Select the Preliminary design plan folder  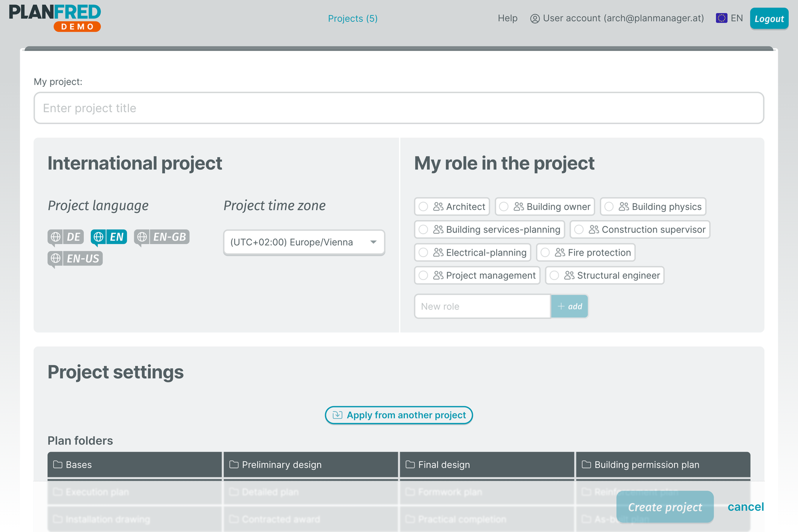click(311, 464)
